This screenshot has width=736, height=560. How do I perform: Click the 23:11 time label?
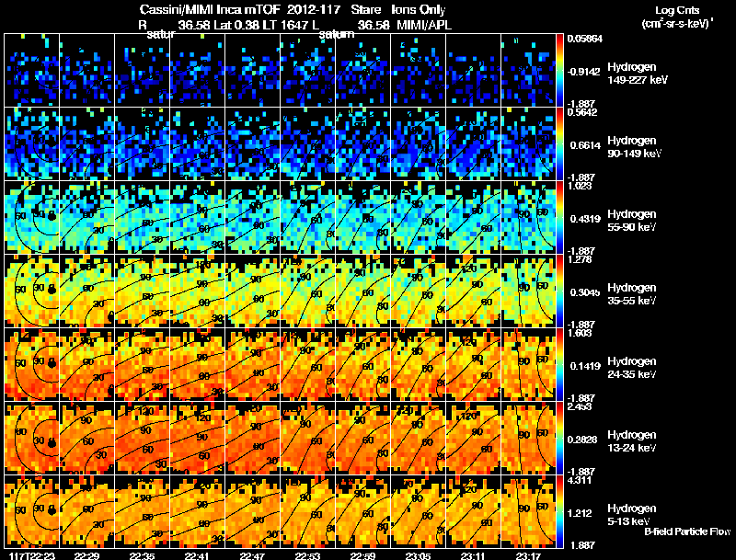click(473, 555)
